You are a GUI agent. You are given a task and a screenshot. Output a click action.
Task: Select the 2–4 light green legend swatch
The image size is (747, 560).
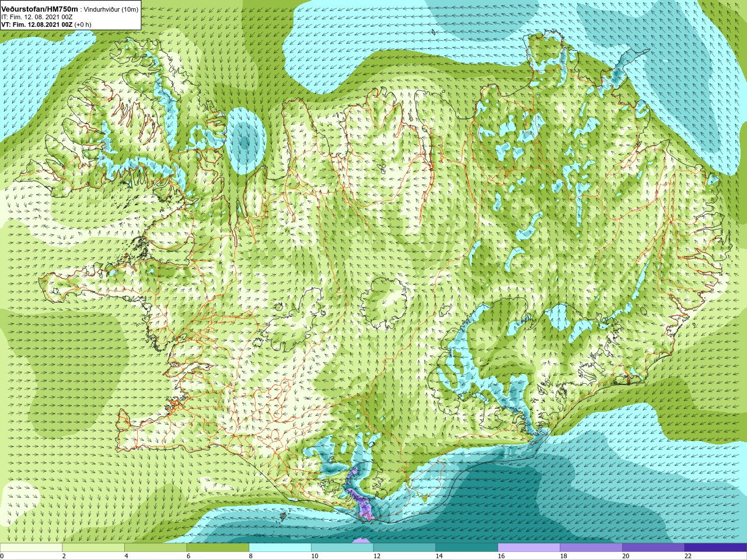pos(93,547)
